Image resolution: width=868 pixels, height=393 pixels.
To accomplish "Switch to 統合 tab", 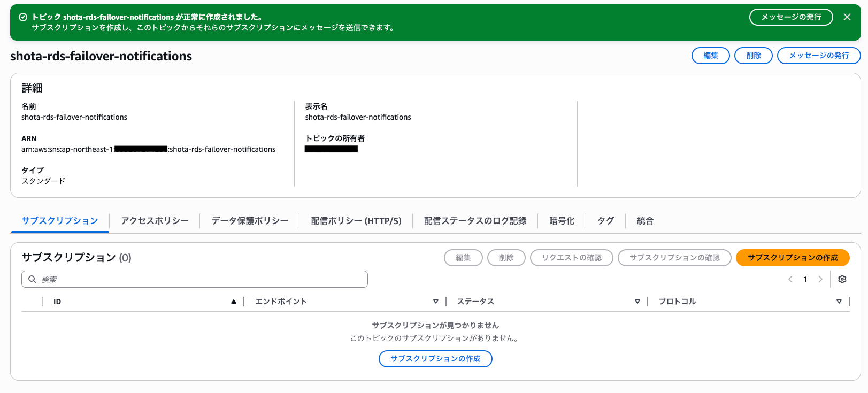I will coord(645,221).
